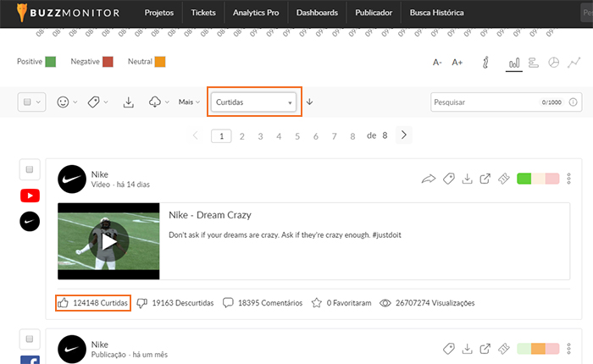This screenshot has height=364, width=593.
Task: Increase the font size with A+
Action: 457,63
